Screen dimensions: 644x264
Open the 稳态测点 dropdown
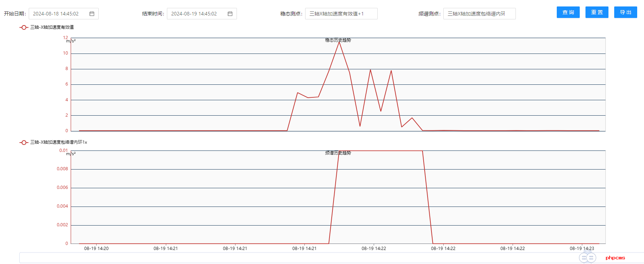click(x=341, y=14)
